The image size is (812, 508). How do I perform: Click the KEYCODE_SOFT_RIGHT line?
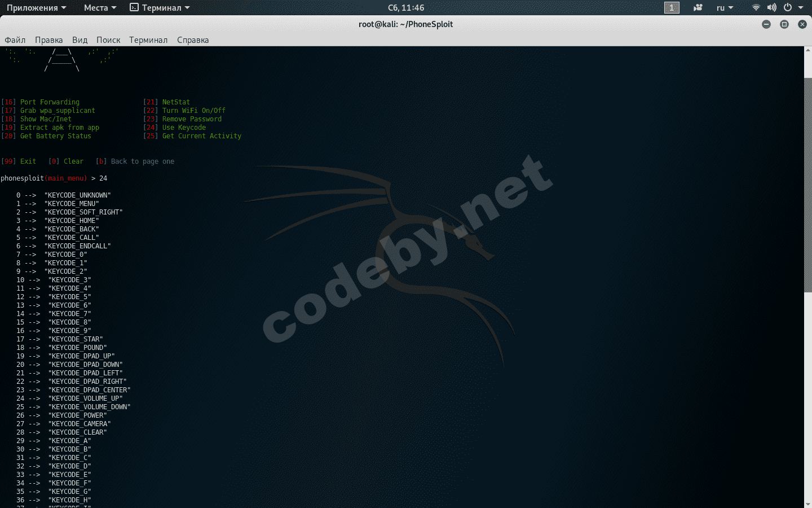click(x=69, y=212)
